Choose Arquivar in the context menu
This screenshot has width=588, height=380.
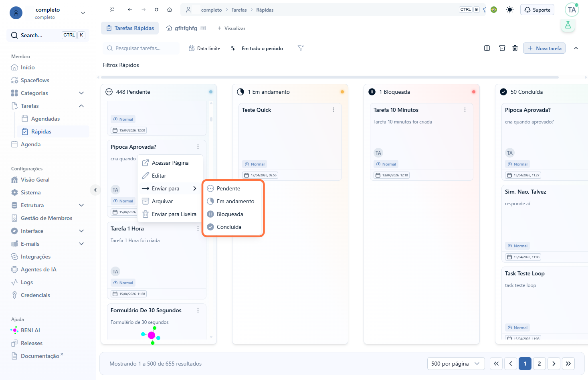(x=170, y=201)
